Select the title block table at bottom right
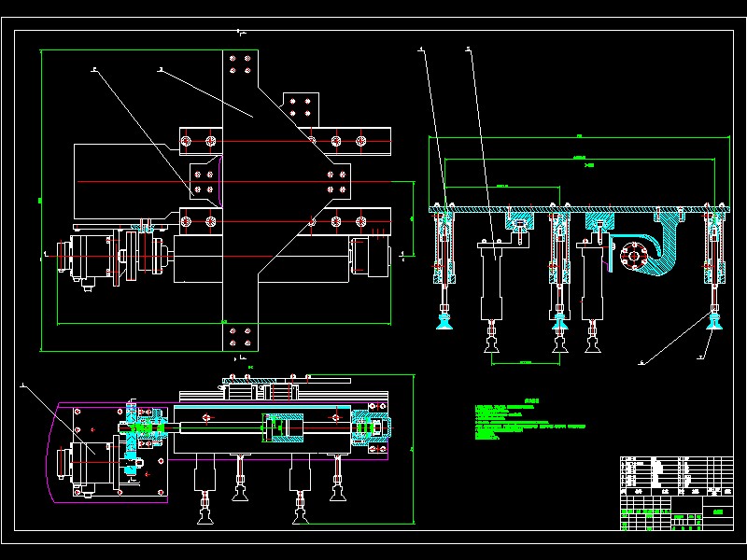747x560 pixels. [x=676, y=494]
